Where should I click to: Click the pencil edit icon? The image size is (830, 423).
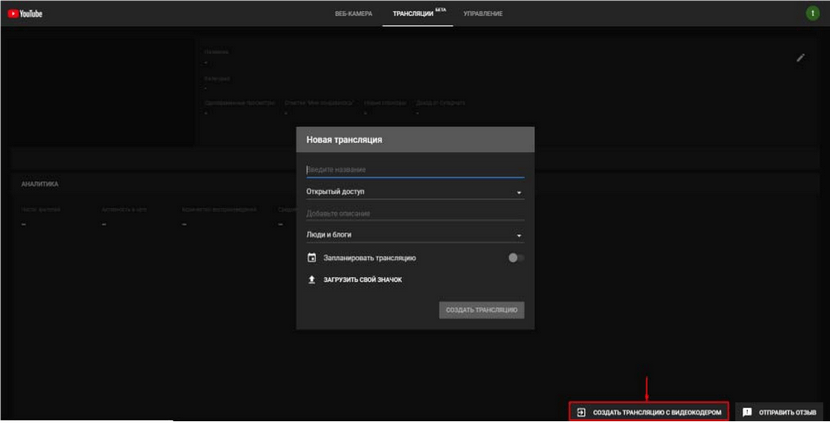click(800, 58)
